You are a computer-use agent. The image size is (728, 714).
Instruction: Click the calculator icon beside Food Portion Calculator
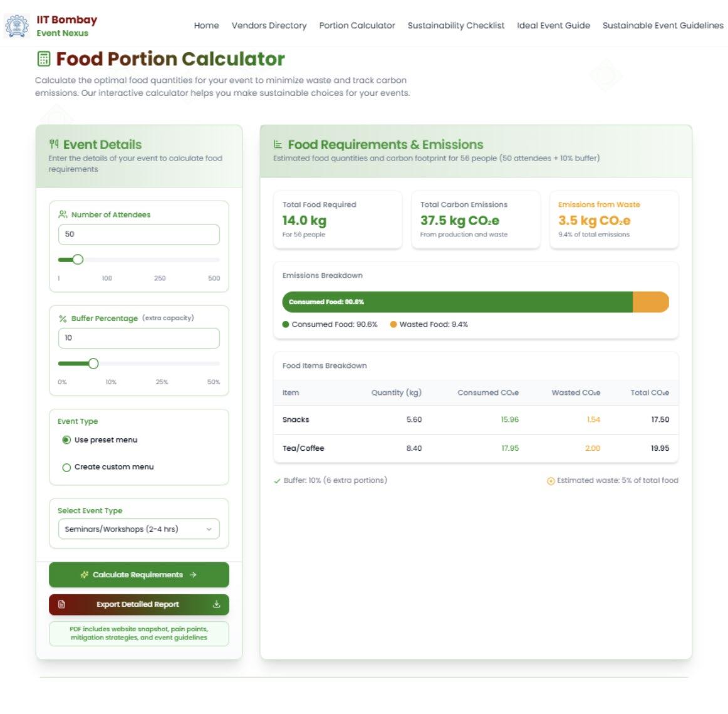tap(44, 59)
